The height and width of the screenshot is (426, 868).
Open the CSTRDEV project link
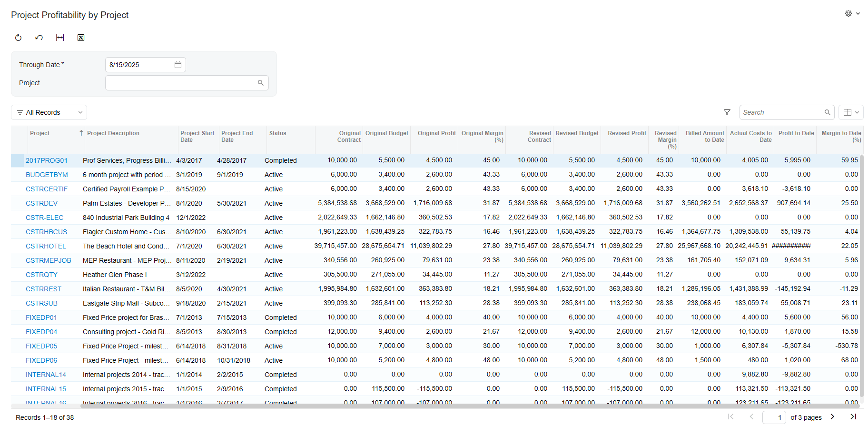pyautogui.click(x=41, y=203)
